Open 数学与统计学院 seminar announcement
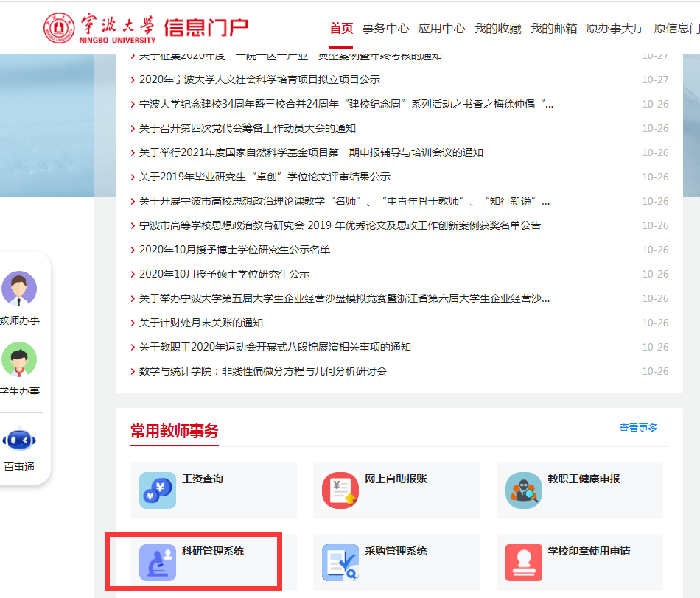This screenshot has height=598, width=700. 262,371
